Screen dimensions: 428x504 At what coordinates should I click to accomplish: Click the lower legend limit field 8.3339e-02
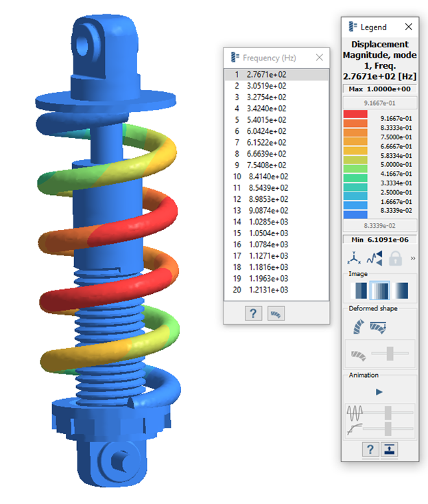click(x=380, y=226)
